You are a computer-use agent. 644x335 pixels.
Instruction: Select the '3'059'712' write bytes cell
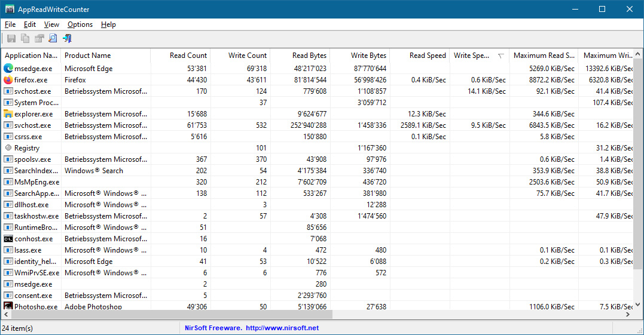(x=372, y=103)
